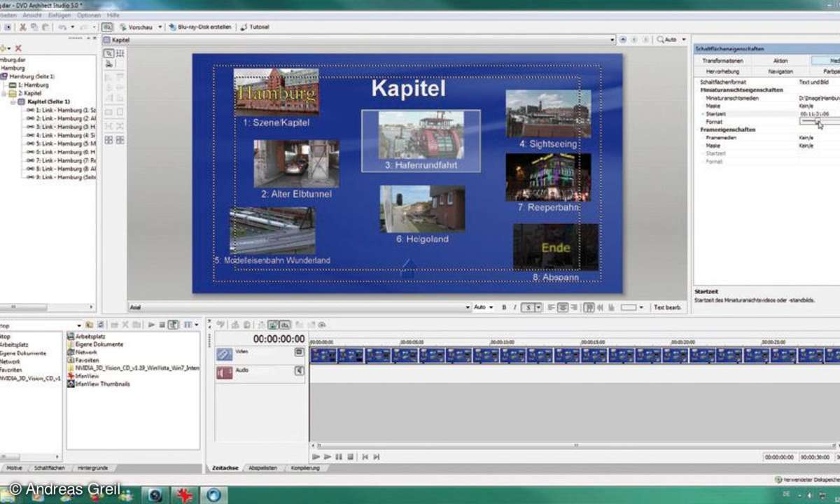Toggle the Audio track mute speaker button
Screen dimensions: 840x504
tap(299, 370)
